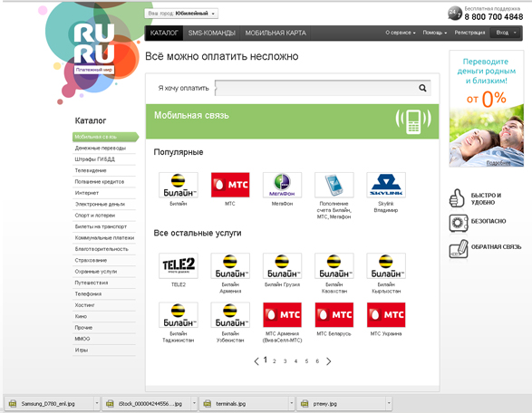Open dropdown arrow next to terminals.jpg download

tap(292, 404)
